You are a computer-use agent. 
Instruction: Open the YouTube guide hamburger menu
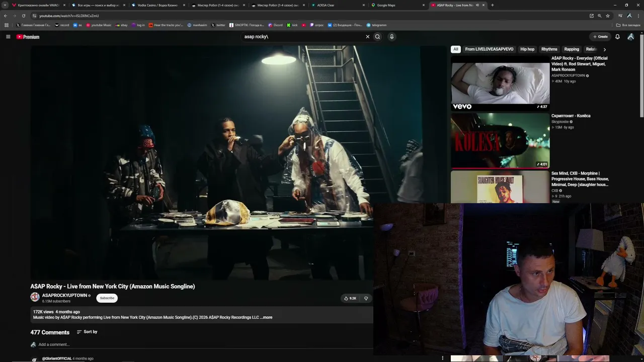click(x=8, y=37)
